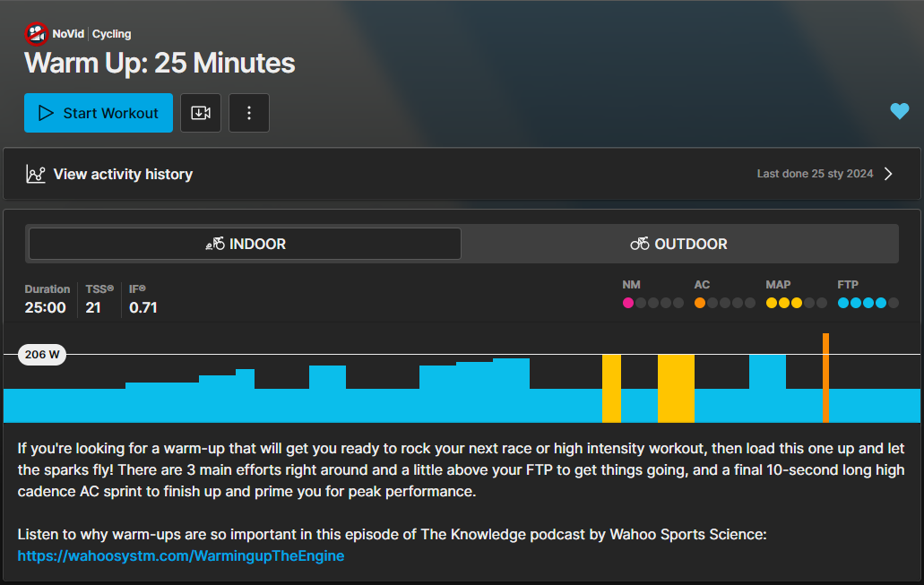This screenshot has width=924, height=585.
Task: Toggle the blue favorite heart icon
Action: click(899, 111)
